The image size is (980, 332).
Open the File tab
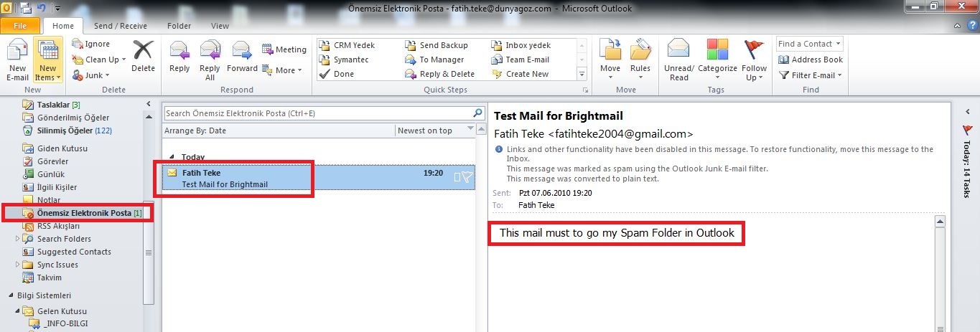(20, 25)
